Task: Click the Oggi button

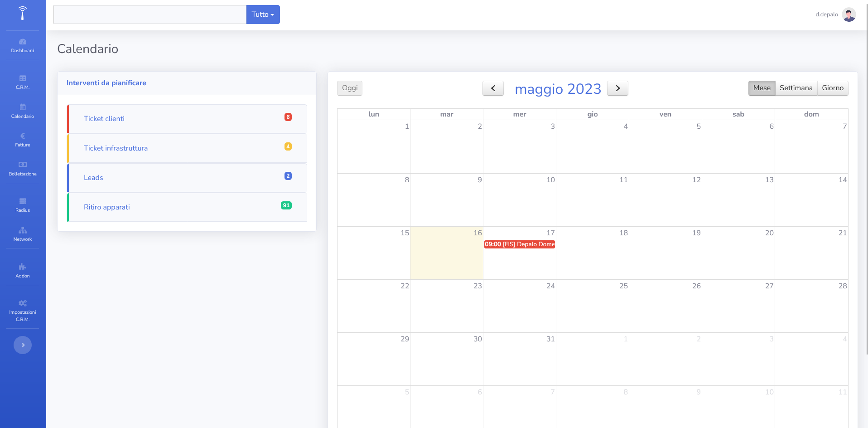Action: [350, 88]
